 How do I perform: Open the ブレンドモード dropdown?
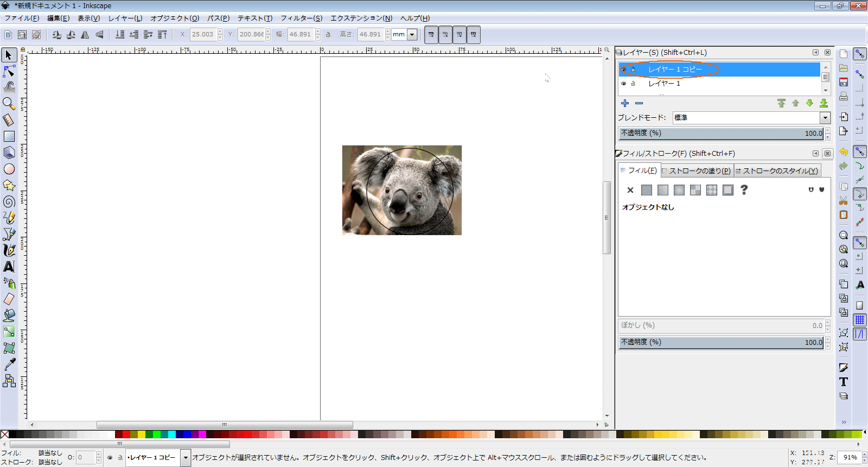[x=825, y=118]
